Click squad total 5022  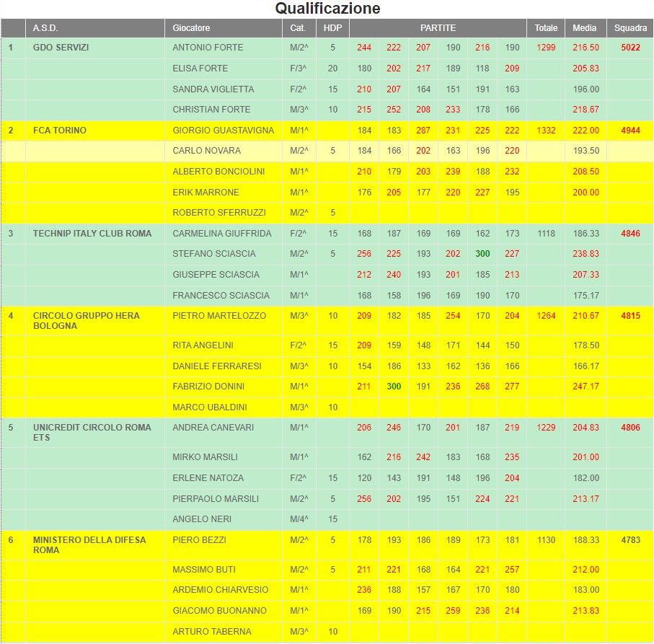(630, 48)
